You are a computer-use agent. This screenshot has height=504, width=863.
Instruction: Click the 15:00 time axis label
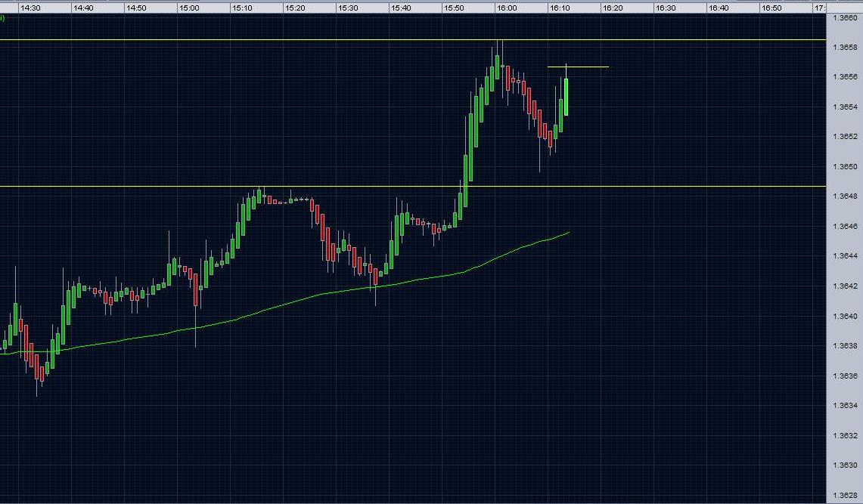188,8
